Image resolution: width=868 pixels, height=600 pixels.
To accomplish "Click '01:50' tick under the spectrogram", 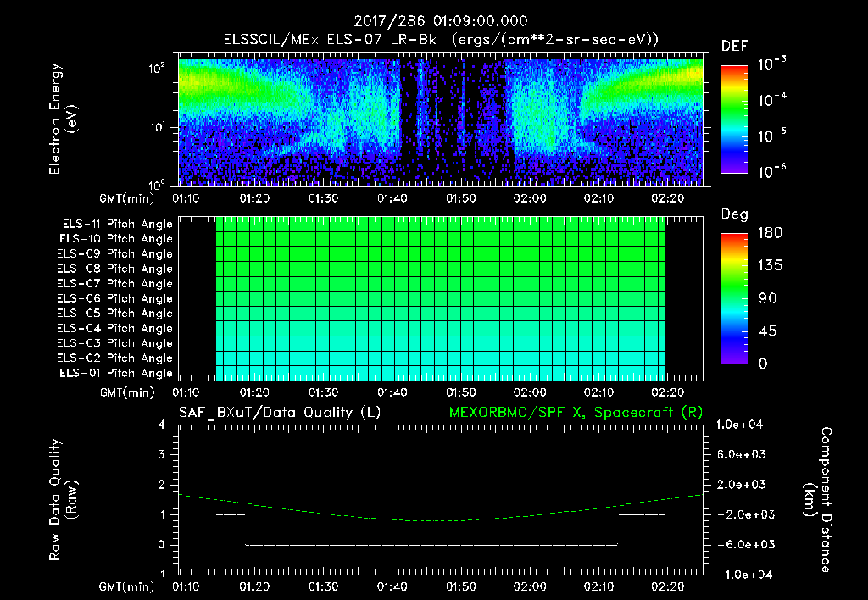I will pyautogui.click(x=461, y=198).
